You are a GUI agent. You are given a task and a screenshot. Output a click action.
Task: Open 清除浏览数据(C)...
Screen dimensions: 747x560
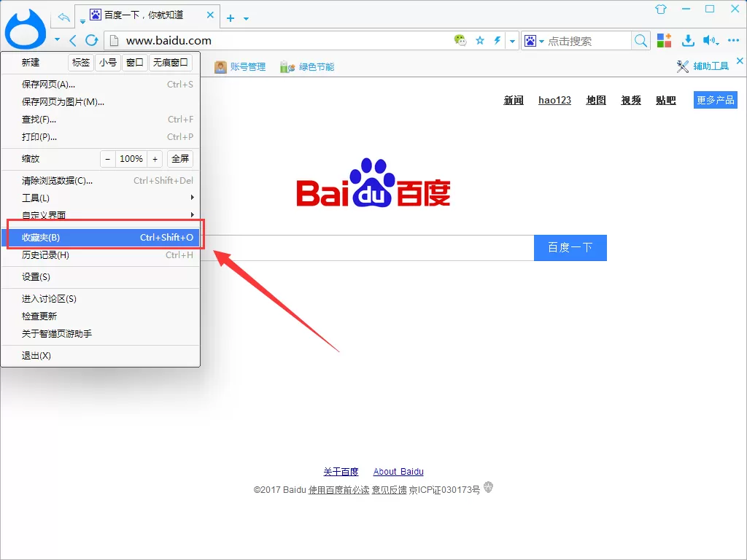[100, 181]
